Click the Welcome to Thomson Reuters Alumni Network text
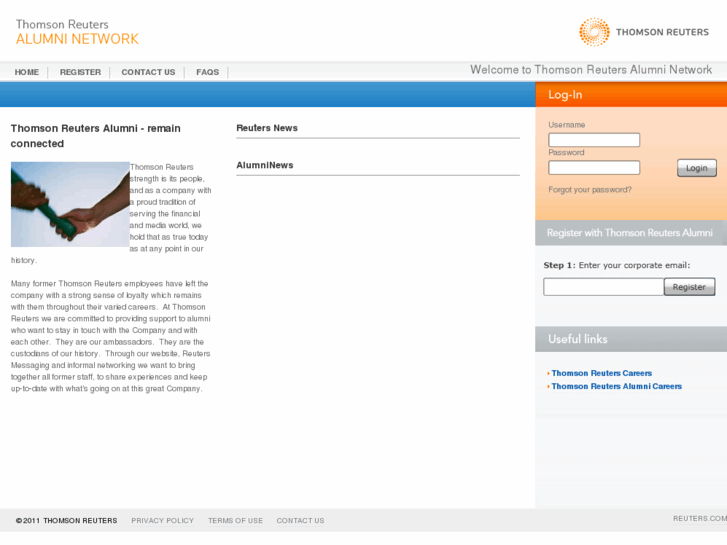This screenshot has width=727, height=545. tap(591, 70)
